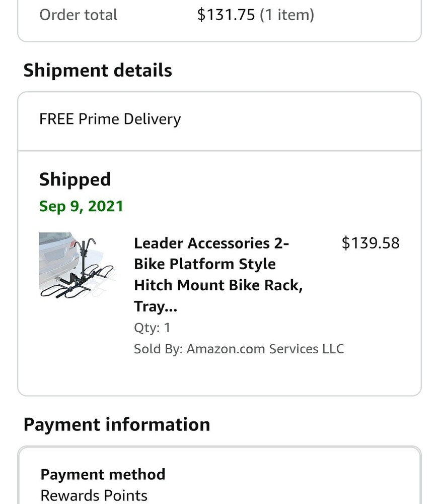
Task: Click the Hitch Mount Bike Rack title line
Action: point(218,285)
